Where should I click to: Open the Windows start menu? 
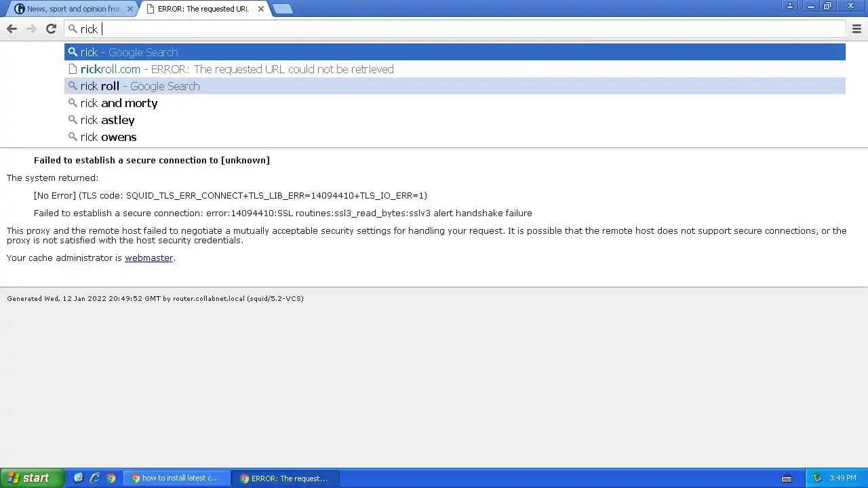coord(32,478)
